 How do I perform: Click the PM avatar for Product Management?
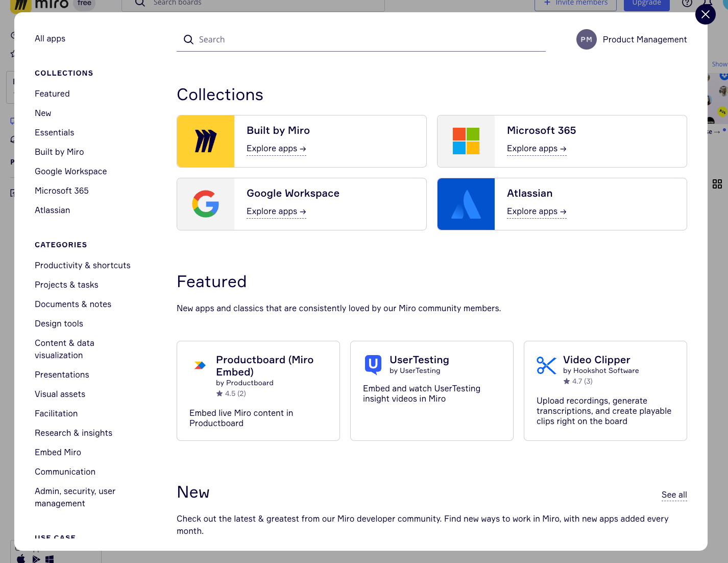tap(586, 39)
